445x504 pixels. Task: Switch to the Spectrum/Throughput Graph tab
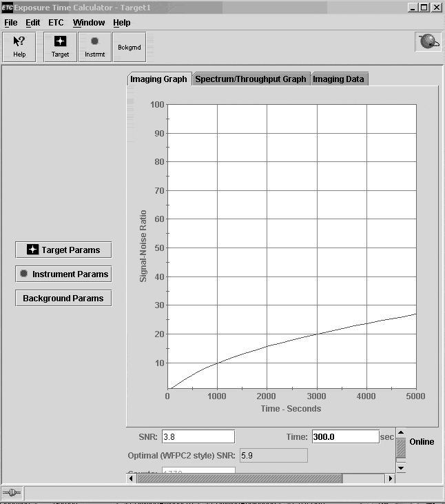coord(251,79)
